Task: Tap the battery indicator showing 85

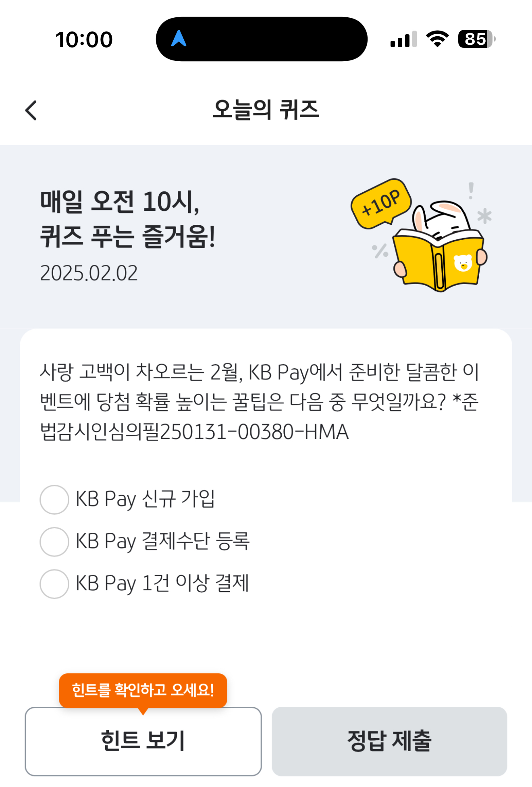Action: point(476,39)
